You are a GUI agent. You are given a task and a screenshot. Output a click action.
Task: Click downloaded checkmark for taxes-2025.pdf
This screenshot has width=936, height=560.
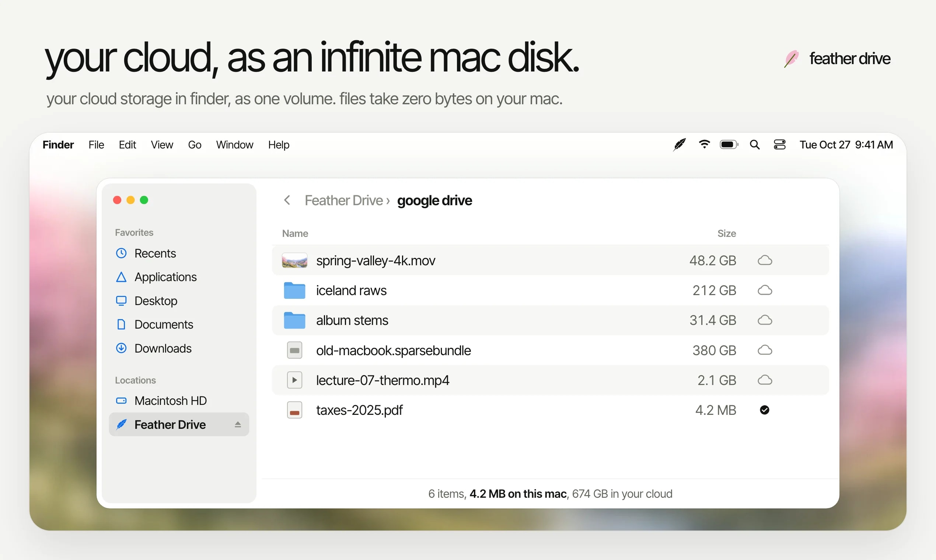coord(764,410)
